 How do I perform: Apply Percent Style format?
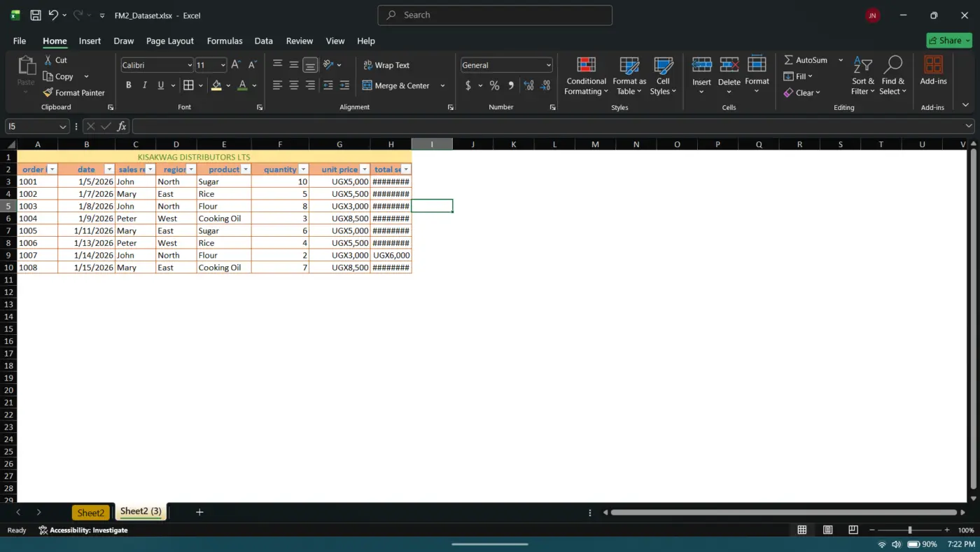pos(494,85)
